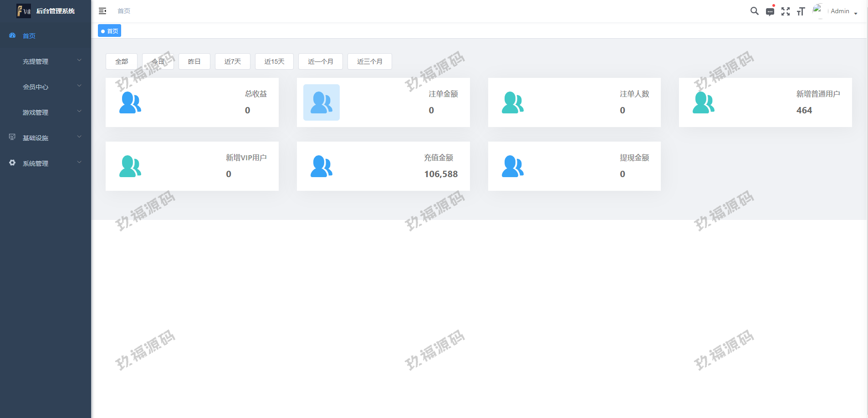The width and height of the screenshot is (868, 418).
Task: Click the 充值金额 statistics card
Action: (383, 166)
